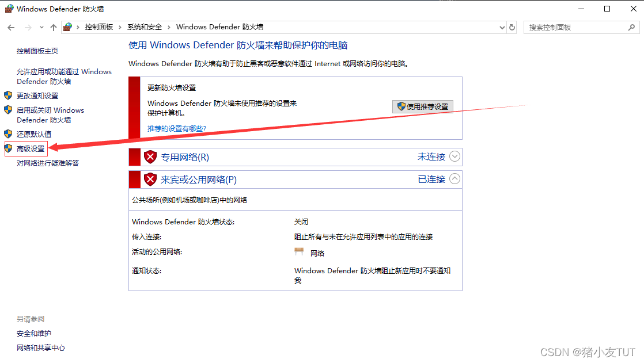Click 通知状态 label
644x363 pixels.
click(x=147, y=271)
